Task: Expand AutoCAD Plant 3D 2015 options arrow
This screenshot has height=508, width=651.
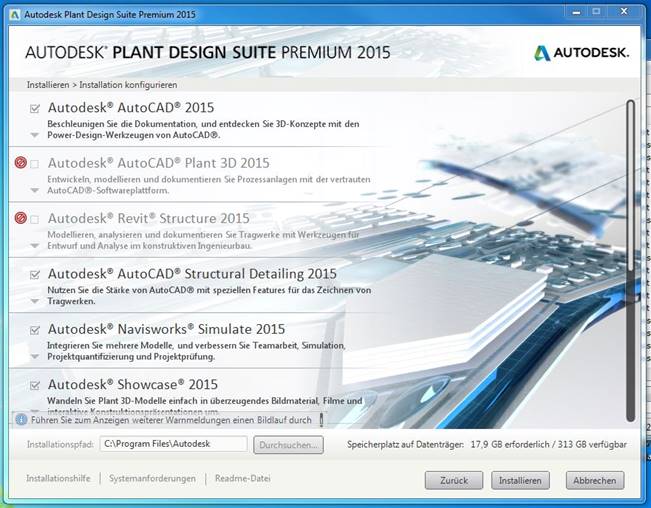Action: coord(35,190)
